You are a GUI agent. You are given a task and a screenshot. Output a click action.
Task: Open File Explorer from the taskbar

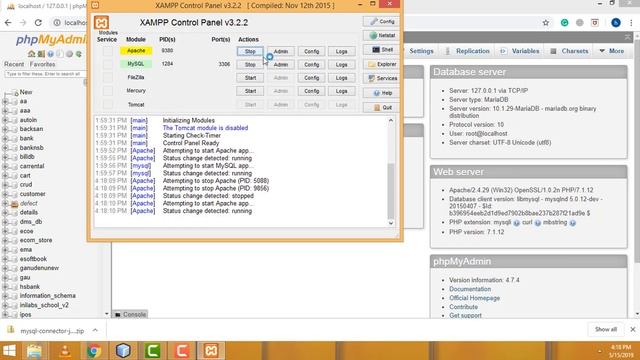click(34, 351)
